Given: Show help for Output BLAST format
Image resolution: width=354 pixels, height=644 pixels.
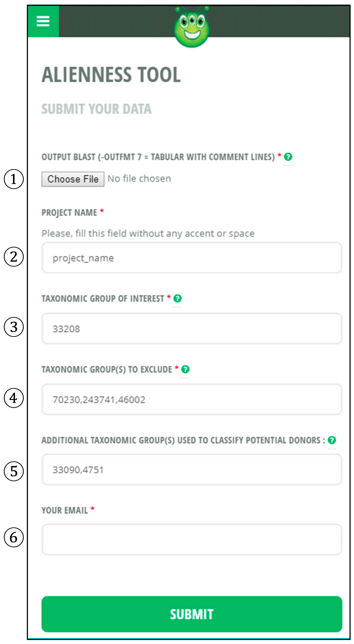Looking at the screenshot, I should pos(288,157).
